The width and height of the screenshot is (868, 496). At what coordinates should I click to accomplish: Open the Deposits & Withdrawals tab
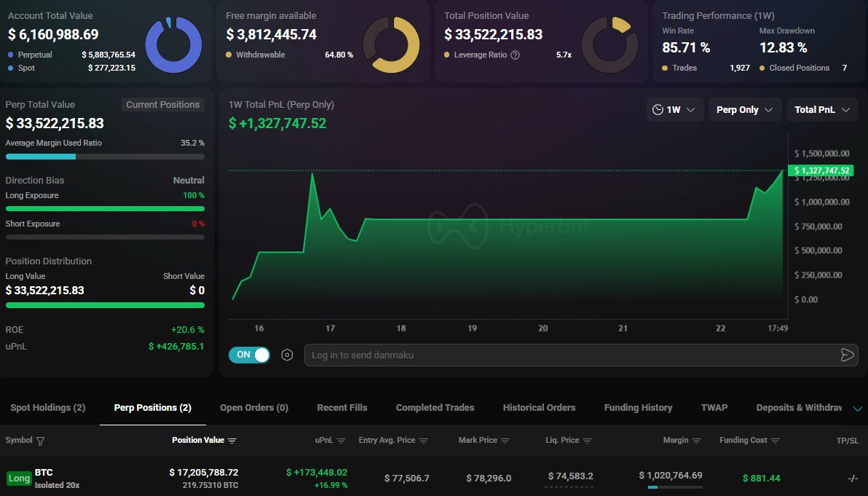tap(799, 407)
